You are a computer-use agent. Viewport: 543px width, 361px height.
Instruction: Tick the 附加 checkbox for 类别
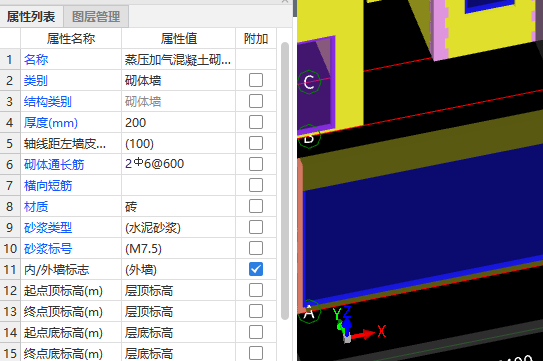256,80
